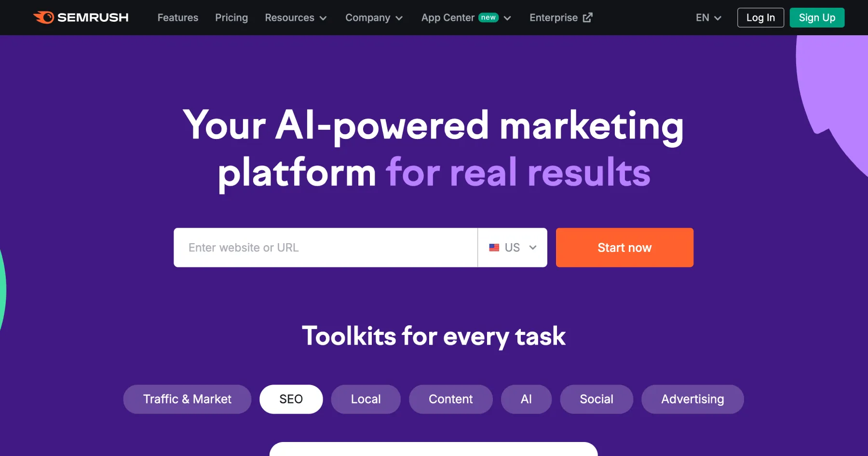Open the Features menu item
Image resolution: width=868 pixels, height=456 pixels.
[177, 18]
